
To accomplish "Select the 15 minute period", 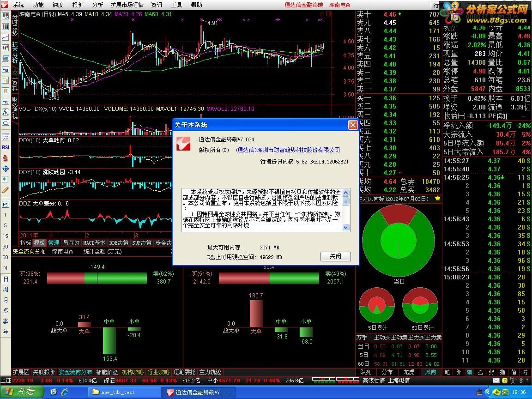I will click(6, 236).
